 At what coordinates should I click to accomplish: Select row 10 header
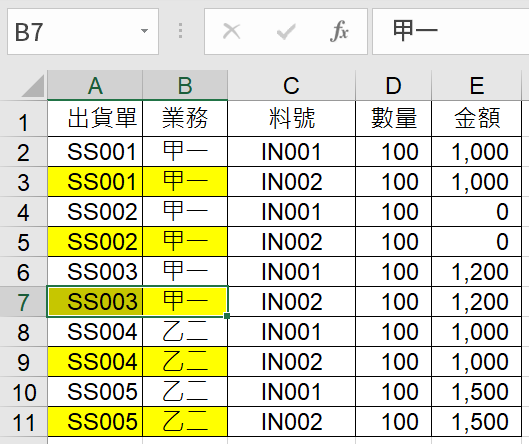[x=24, y=392]
